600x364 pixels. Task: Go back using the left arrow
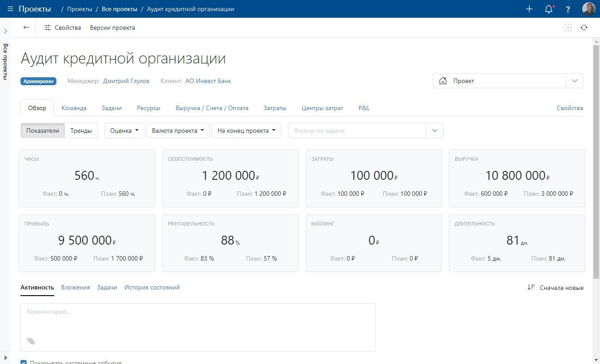coord(26,28)
